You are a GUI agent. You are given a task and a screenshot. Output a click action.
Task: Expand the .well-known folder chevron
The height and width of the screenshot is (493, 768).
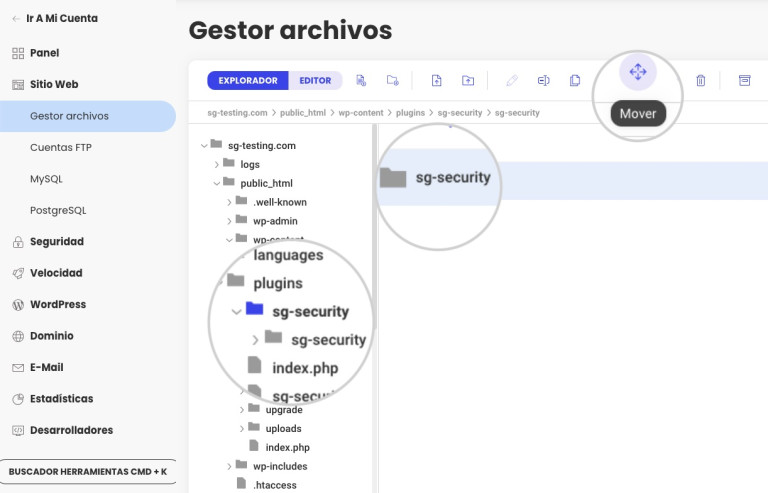click(229, 202)
